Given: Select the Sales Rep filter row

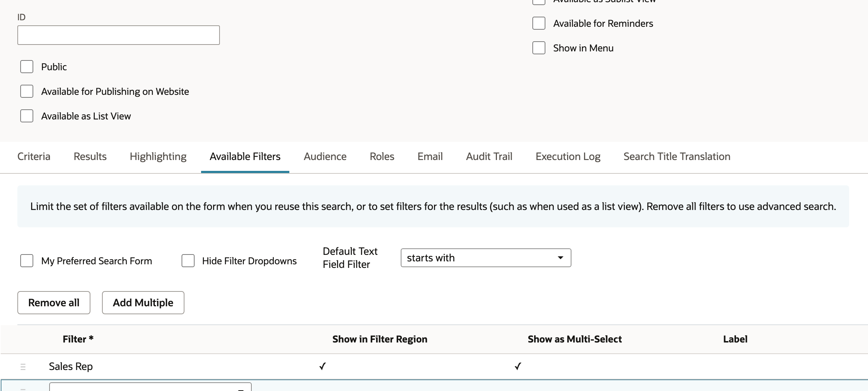Looking at the screenshot, I should (x=434, y=366).
